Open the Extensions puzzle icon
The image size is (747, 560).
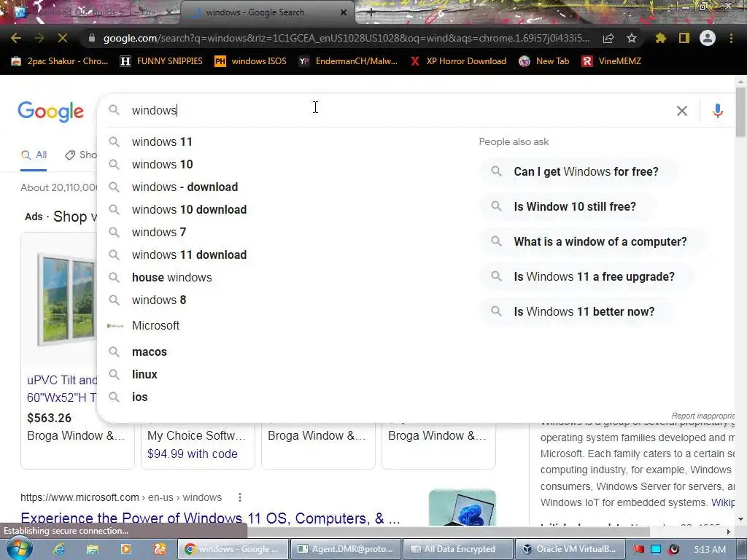[661, 38]
